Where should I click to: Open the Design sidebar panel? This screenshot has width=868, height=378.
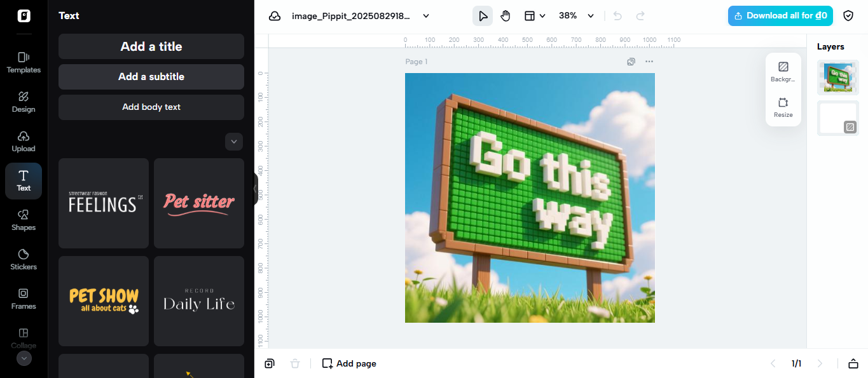point(24,102)
